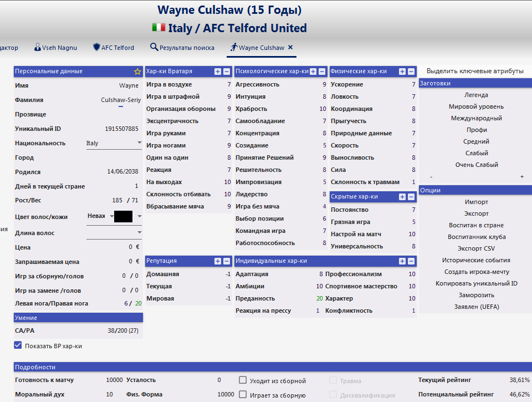Click the Импорт option
This screenshot has width=532, height=402.
[477, 202]
